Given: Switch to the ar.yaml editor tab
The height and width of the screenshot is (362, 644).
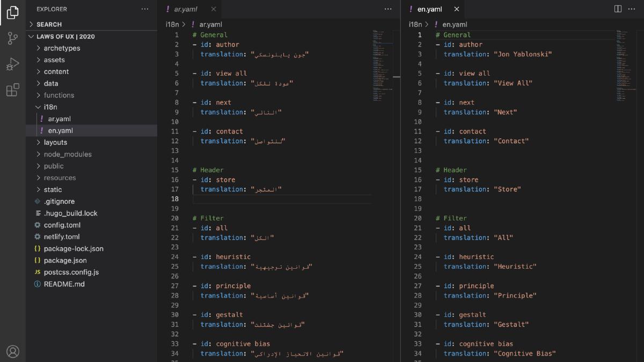Looking at the screenshot, I should click(189, 9).
